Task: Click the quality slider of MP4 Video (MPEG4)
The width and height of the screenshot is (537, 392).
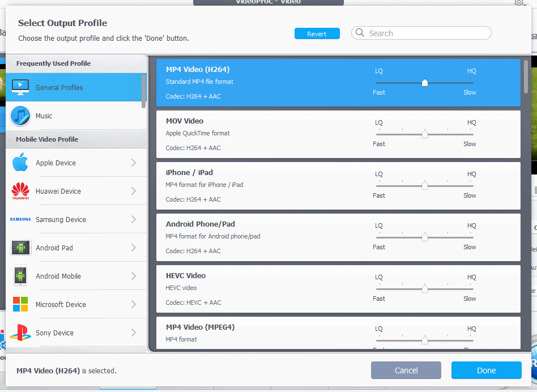Action: click(x=425, y=340)
